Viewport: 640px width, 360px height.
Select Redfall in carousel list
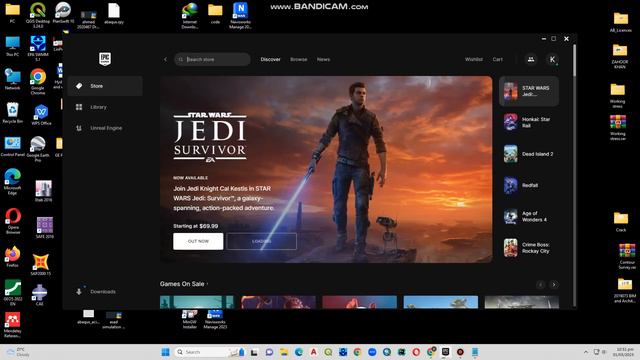(x=529, y=185)
